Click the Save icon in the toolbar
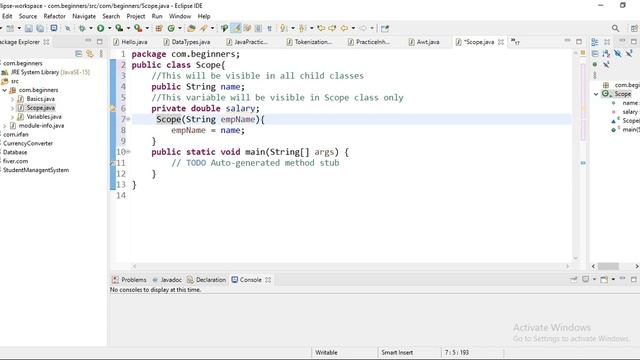This screenshot has width=640, height=360. [x=29, y=28]
